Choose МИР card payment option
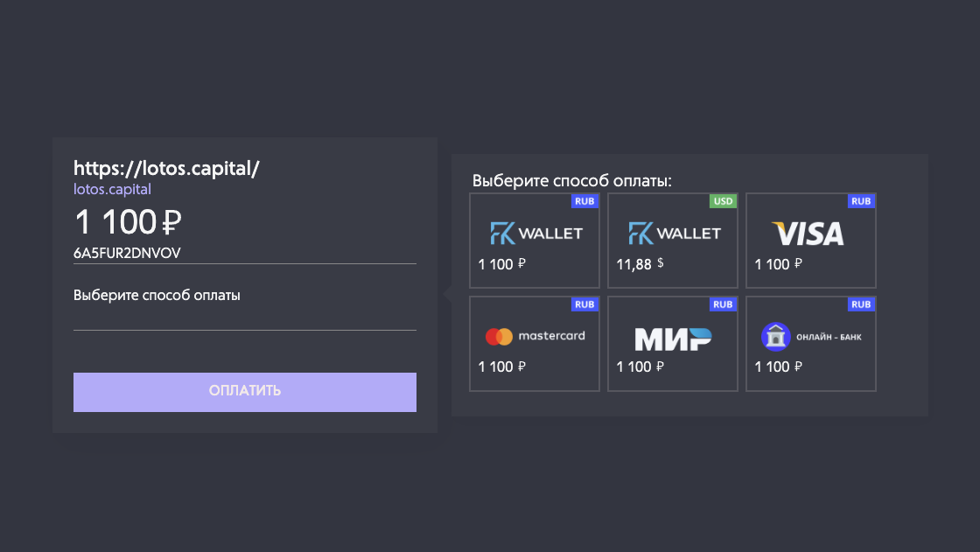This screenshot has width=980, height=552. 673,344
